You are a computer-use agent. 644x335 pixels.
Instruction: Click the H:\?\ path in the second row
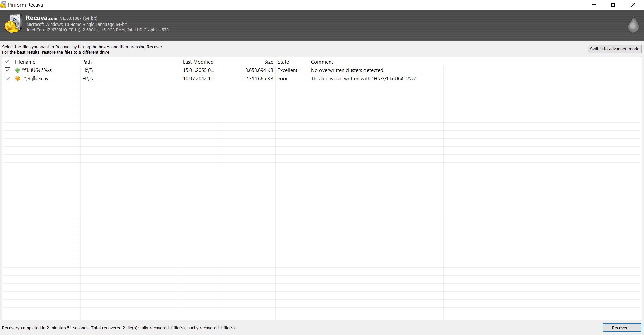point(88,79)
